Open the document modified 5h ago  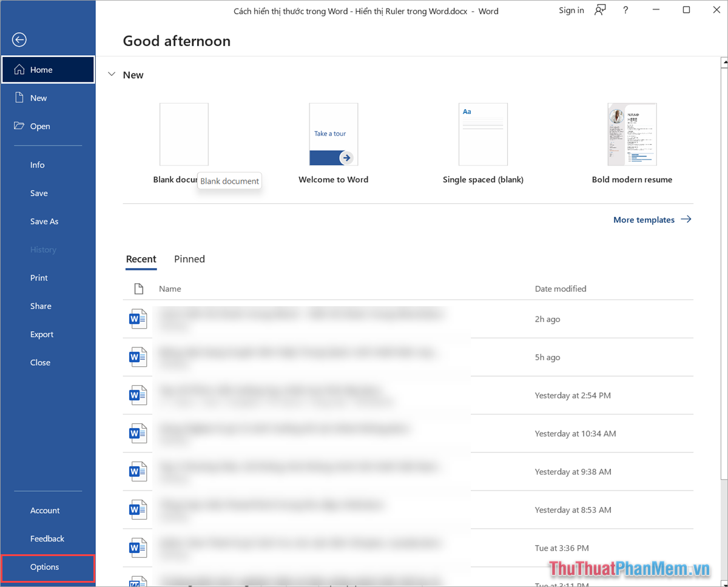pyautogui.click(x=408, y=357)
